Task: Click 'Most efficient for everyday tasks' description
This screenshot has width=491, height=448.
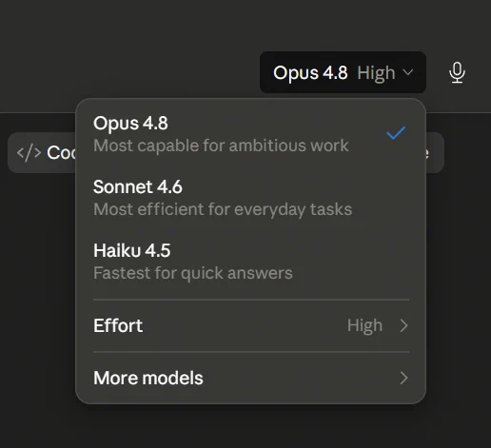Action: point(223,209)
